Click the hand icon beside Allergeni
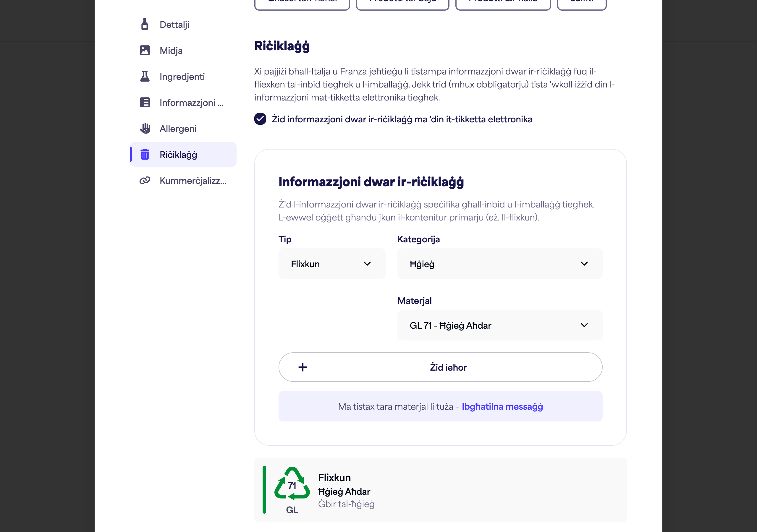Screen dimensions: 757x532 pos(144,128)
